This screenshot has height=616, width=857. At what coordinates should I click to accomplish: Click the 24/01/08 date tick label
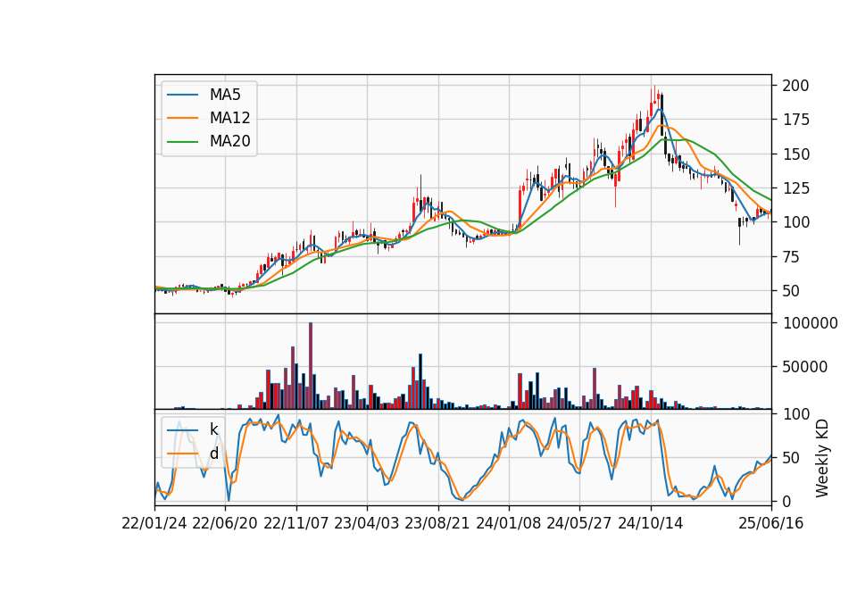pos(509,524)
